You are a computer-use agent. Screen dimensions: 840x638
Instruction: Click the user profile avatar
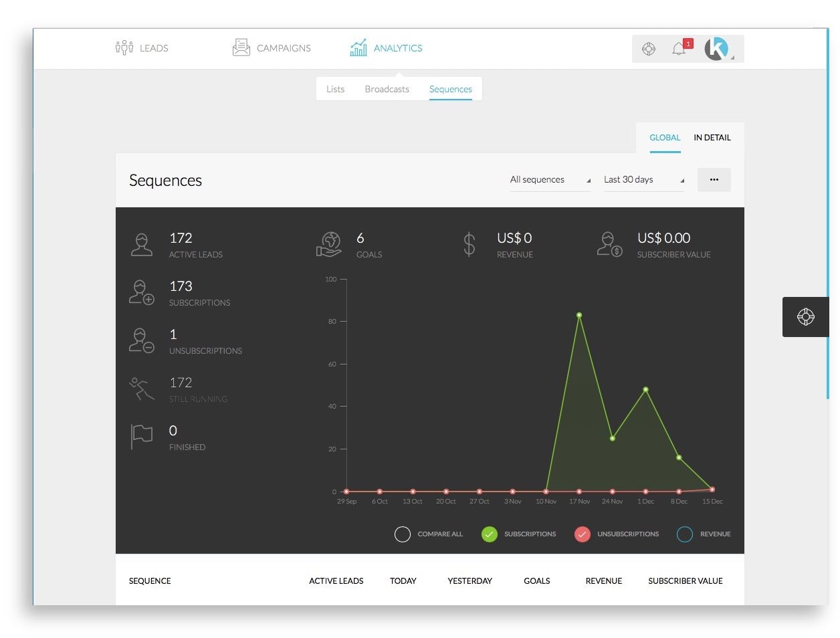tap(717, 49)
